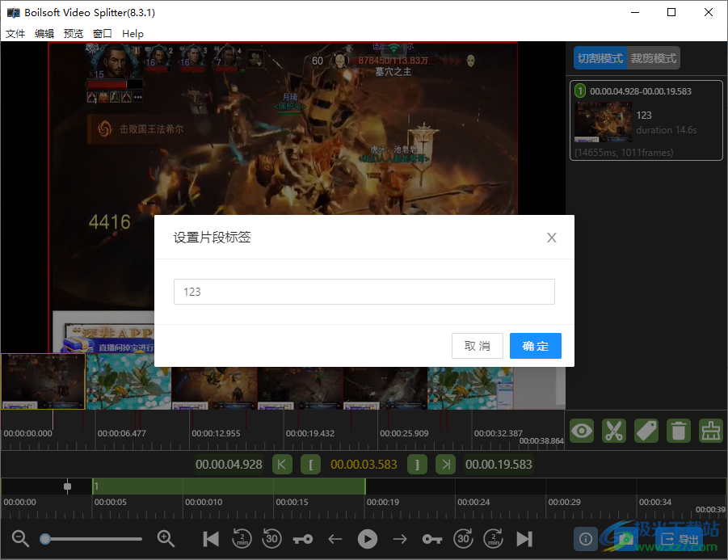This screenshot has height=560, width=728.
Task: Toggle the preview eye icon
Action: click(x=582, y=431)
